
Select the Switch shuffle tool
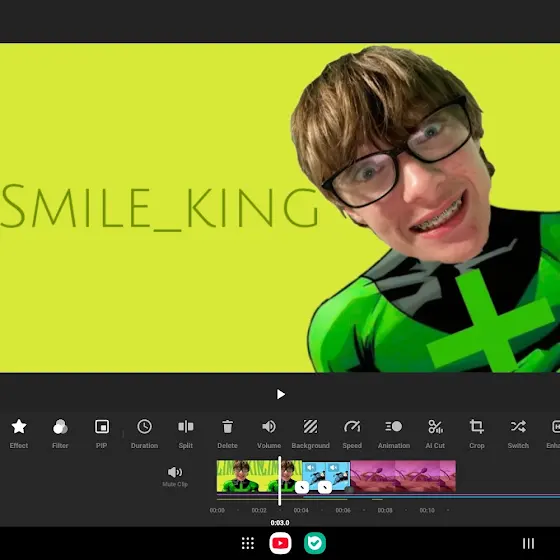coord(518,433)
